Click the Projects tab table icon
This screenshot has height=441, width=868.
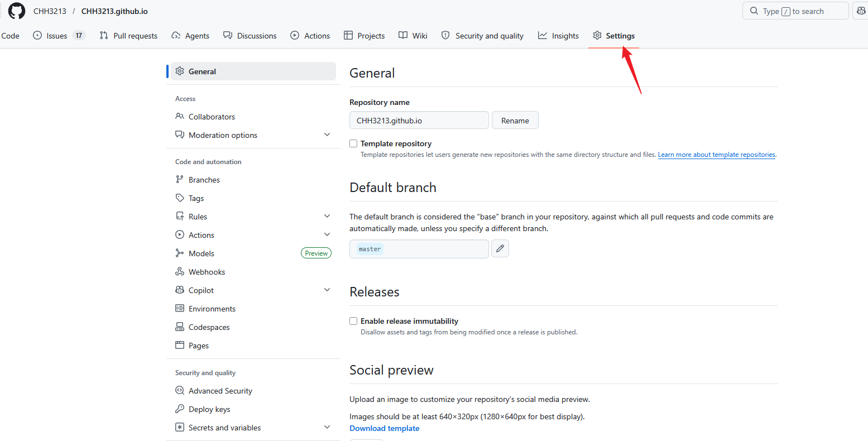pos(348,36)
